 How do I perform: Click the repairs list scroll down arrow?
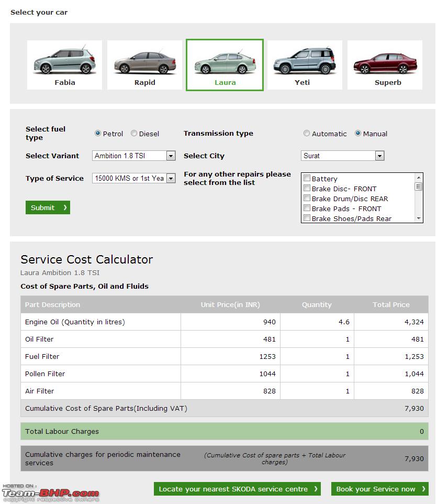pyautogui.click(x=419, y=218)
